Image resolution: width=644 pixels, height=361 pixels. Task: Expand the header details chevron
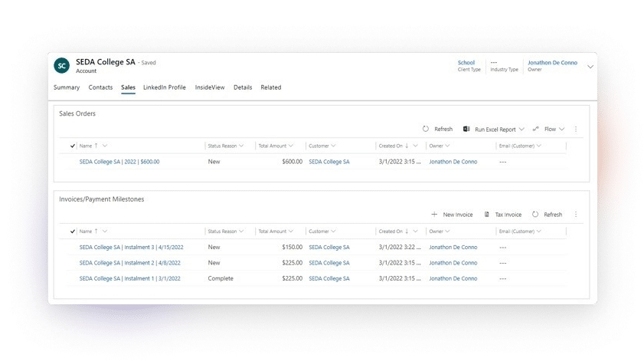(590, 67)
